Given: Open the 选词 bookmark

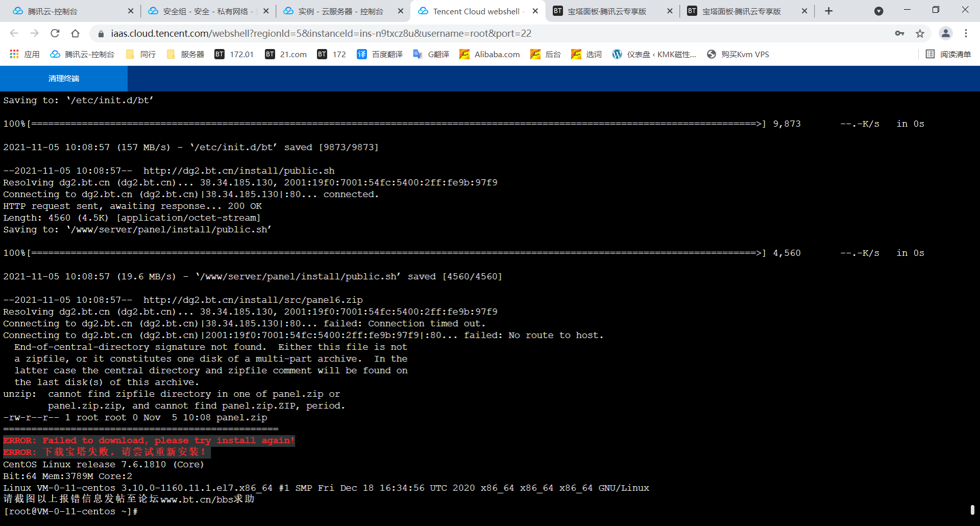Looking at the screenshot, I should 586,54.
